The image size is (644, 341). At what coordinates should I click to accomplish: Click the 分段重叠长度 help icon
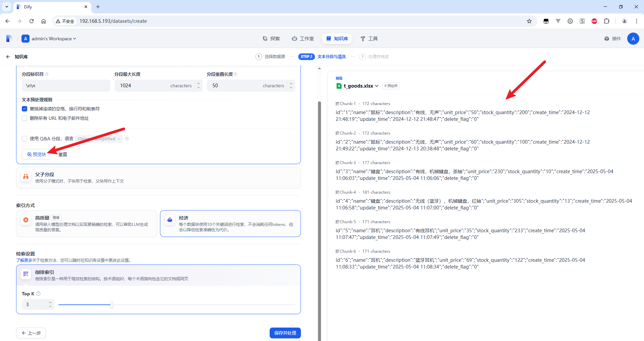click(x=235, y=74)
